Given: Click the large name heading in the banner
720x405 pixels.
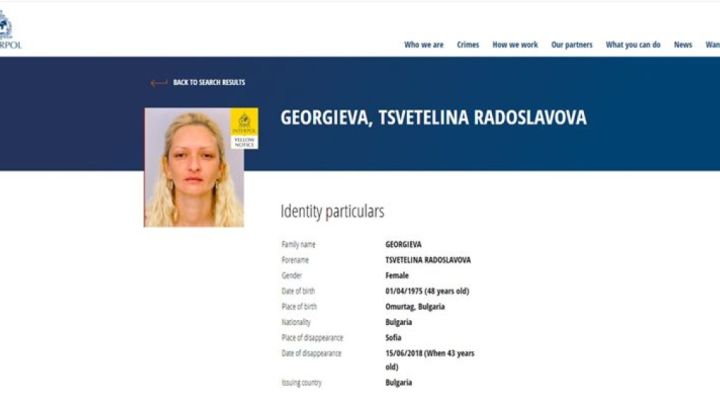Looking at the screenshot, I should point(433,118).
